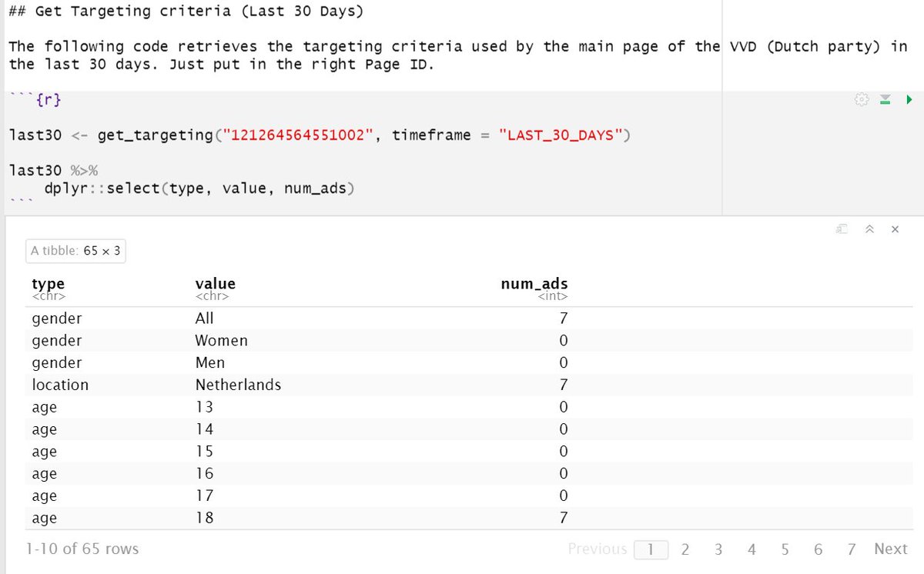Select the 'Women' value cell
This screenshot has width=924, height=574.
pyautogui.click(x=221, y=340)
